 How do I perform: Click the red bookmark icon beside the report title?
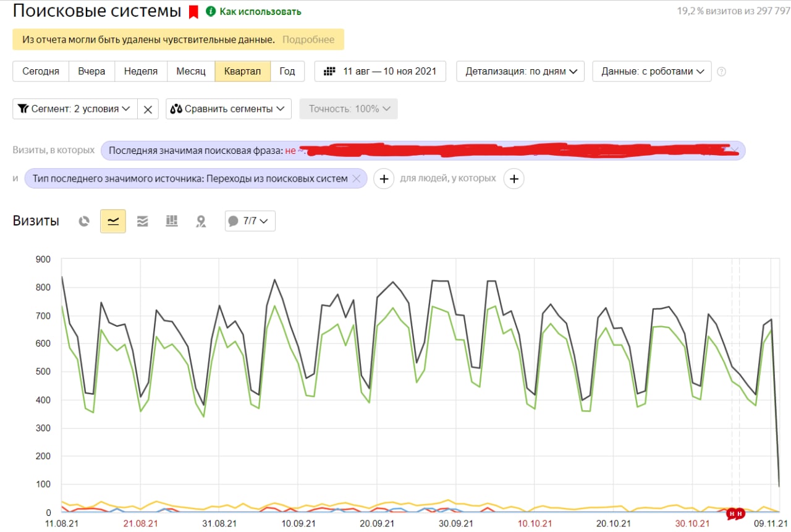193,12
